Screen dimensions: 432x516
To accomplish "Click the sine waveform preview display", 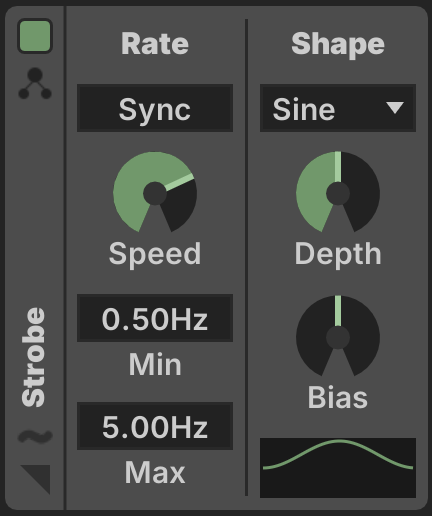I will coord(338,468).
